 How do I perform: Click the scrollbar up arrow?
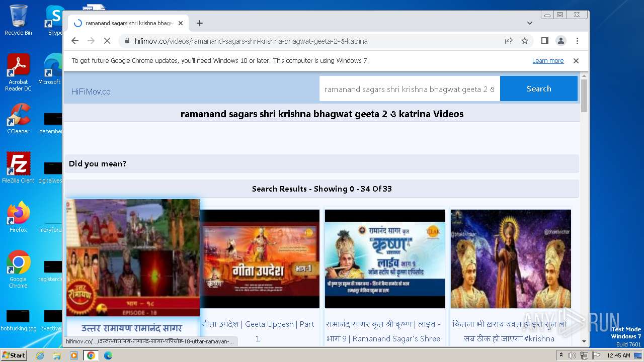pos(584,76)
